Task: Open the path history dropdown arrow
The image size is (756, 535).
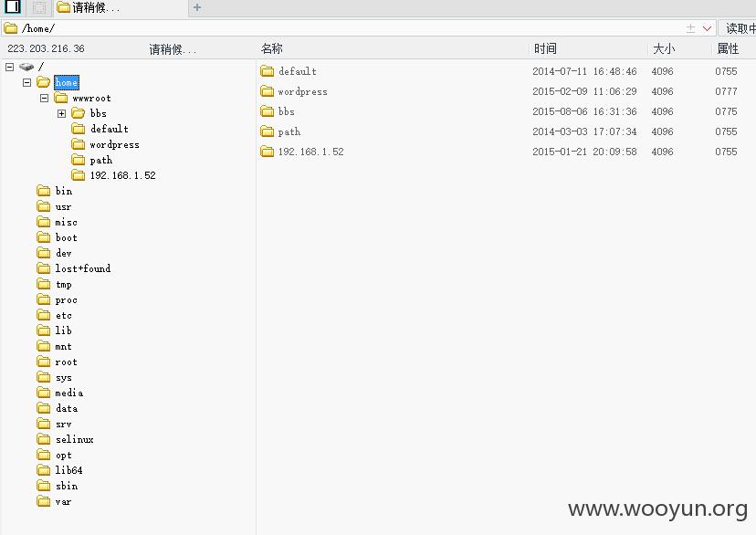Action: (x=707, y=28)
